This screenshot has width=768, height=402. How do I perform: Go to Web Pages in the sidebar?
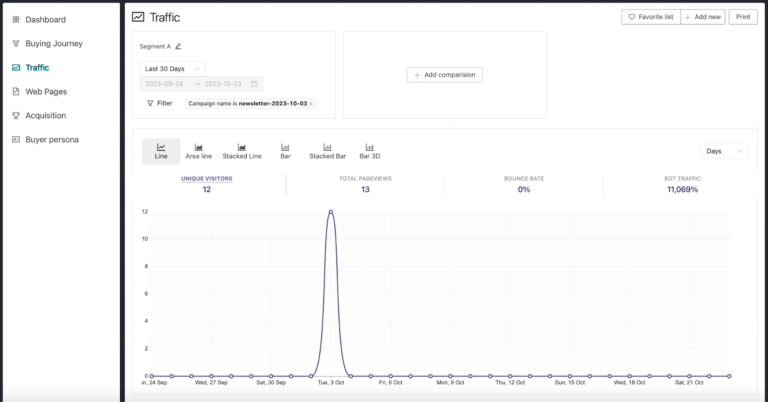tap(46, 91)
